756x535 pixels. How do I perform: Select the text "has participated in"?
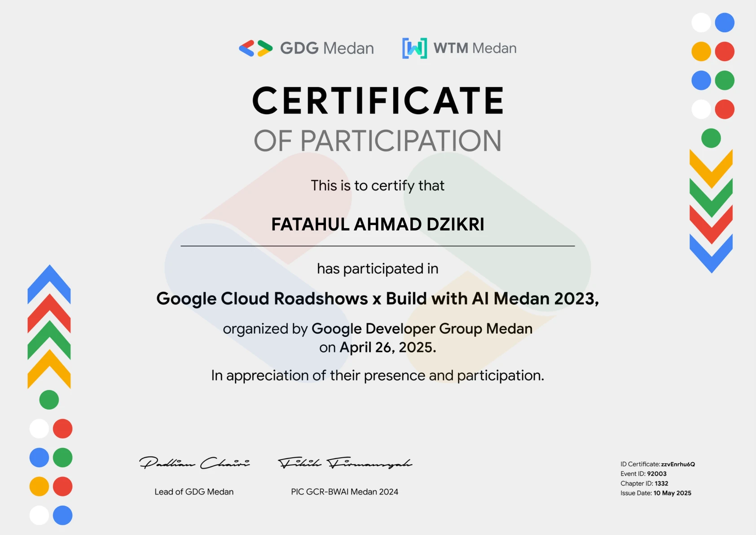(378, 269)
